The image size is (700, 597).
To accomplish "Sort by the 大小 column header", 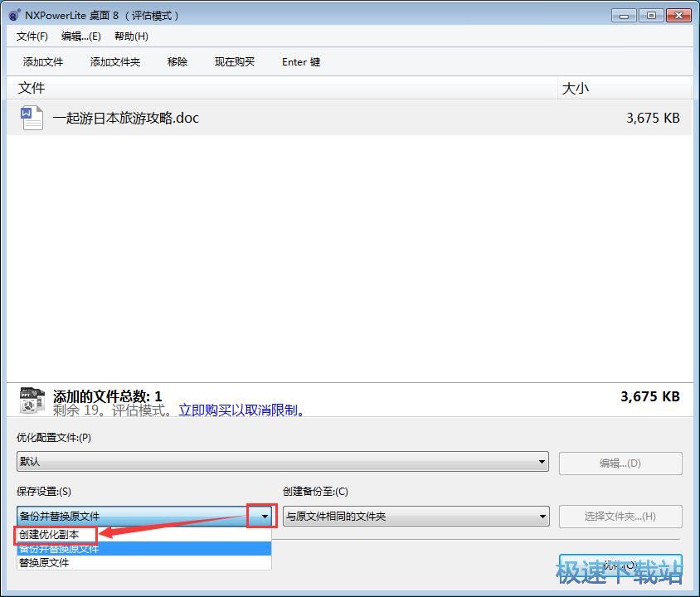I will [625, 88].
